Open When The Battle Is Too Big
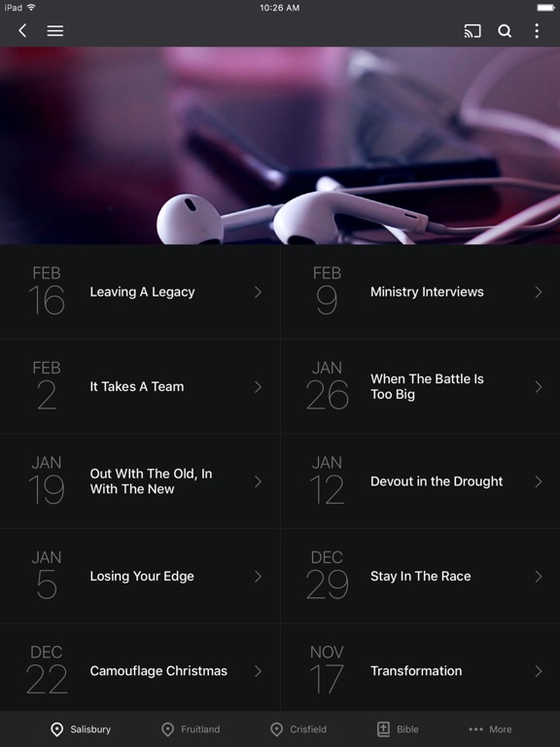 [x=420, y=386]
